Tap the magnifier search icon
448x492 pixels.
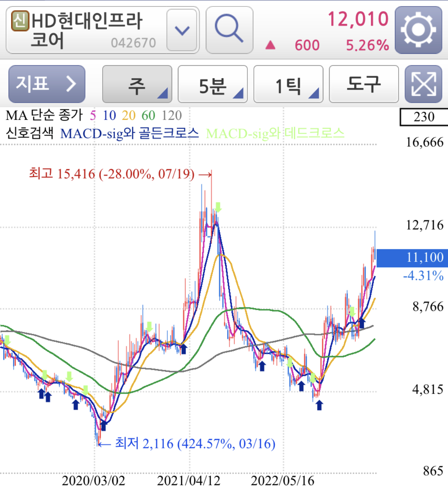tap(229, 30)
